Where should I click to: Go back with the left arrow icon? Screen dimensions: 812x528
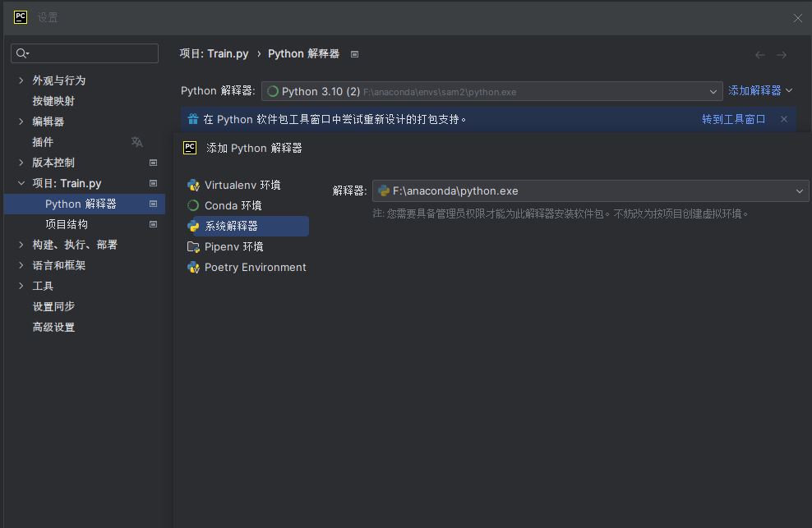click(759, 55)
